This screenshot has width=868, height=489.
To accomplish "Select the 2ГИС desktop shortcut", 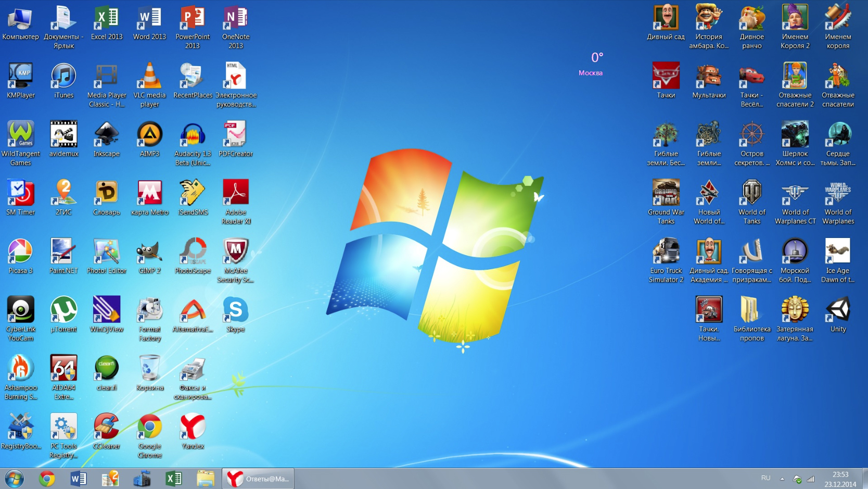I will [63, 198].
